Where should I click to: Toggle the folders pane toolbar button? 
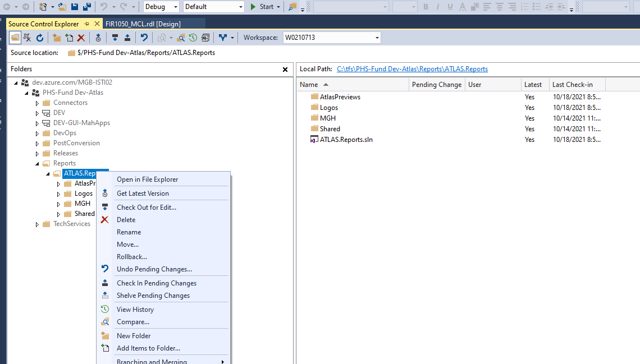[15, 38]
